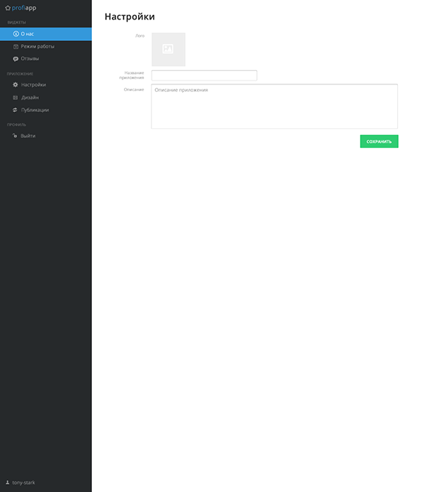Click the refresh icon beside Публикации
Viewport: 448px width, 492px height.
15,110
